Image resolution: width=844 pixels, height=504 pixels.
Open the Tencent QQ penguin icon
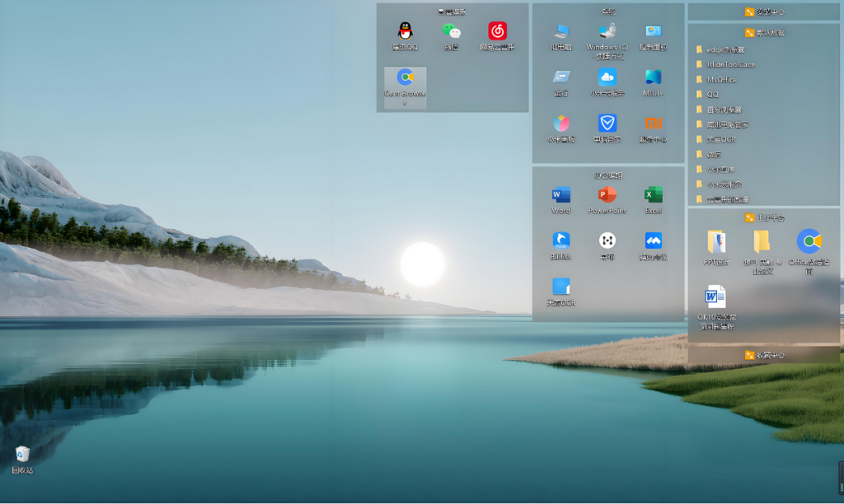coord(405,32)
